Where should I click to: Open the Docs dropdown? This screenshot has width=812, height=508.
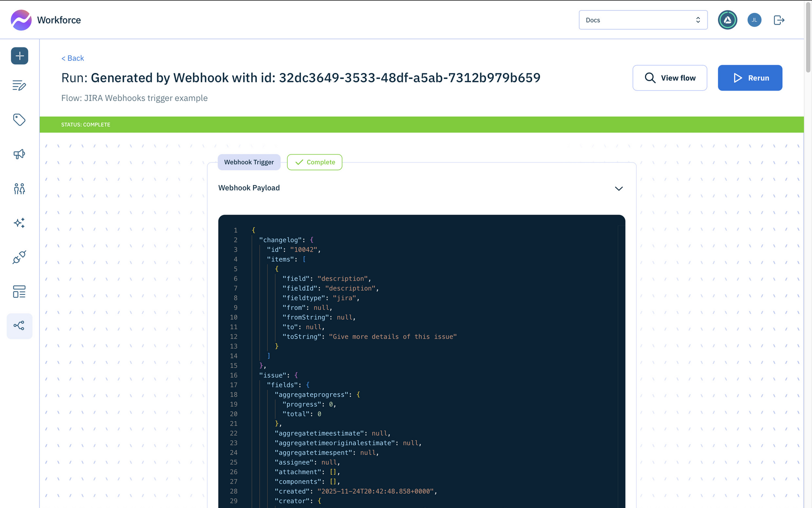[x=643, y=19]
